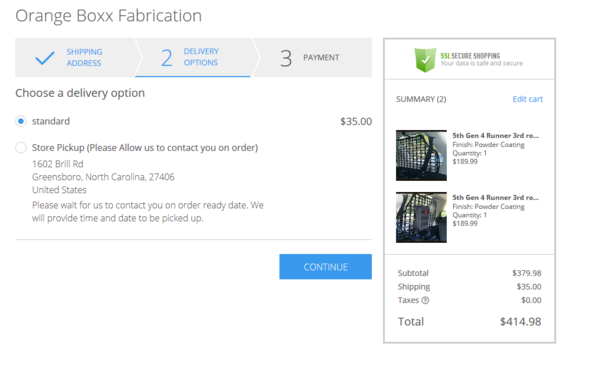Screen dimensions: 600x392
Task: Click the Choose a delivery option heading
Action: (x=80, y=93)
